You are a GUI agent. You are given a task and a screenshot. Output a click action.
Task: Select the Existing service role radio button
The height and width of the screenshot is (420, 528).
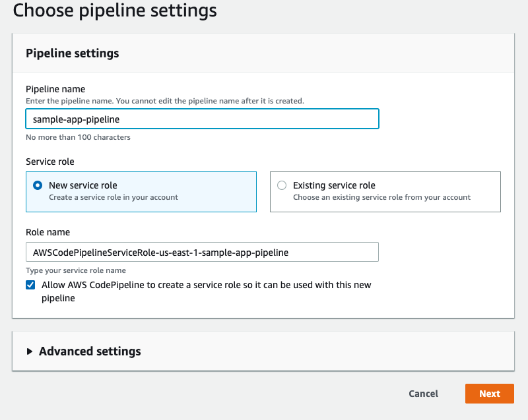282,185
